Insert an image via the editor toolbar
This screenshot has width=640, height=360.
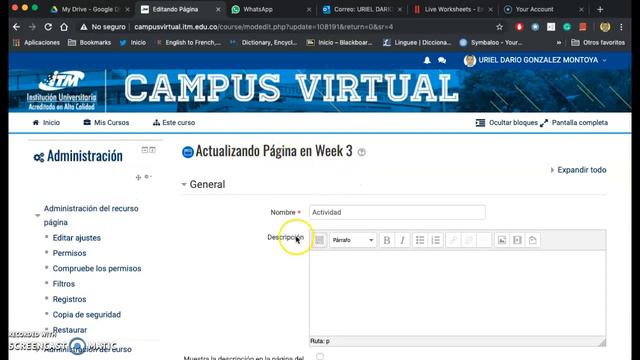click(x=502, y=240)
